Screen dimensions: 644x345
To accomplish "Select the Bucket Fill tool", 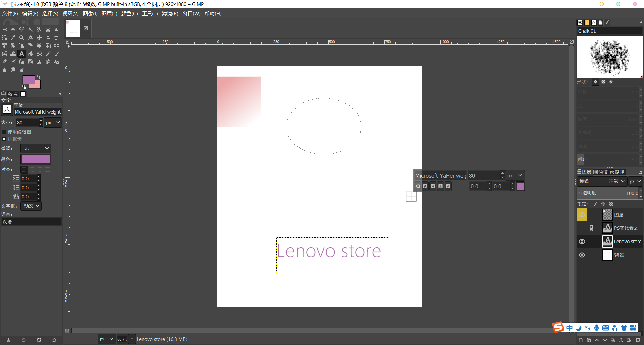I will point(31,54).
